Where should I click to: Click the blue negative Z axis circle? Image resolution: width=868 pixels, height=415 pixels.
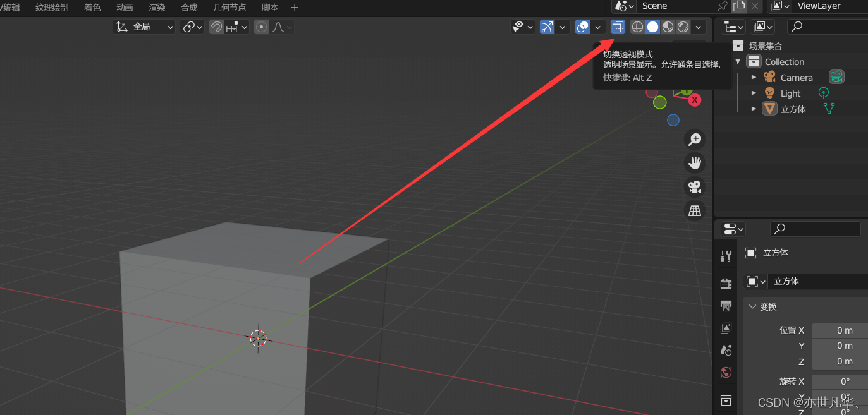673,120
